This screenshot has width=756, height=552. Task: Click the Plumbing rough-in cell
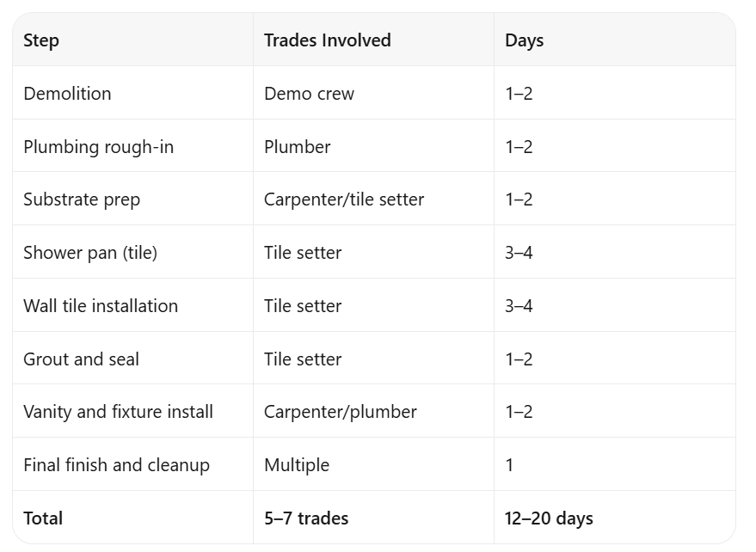tap(99, 147)
